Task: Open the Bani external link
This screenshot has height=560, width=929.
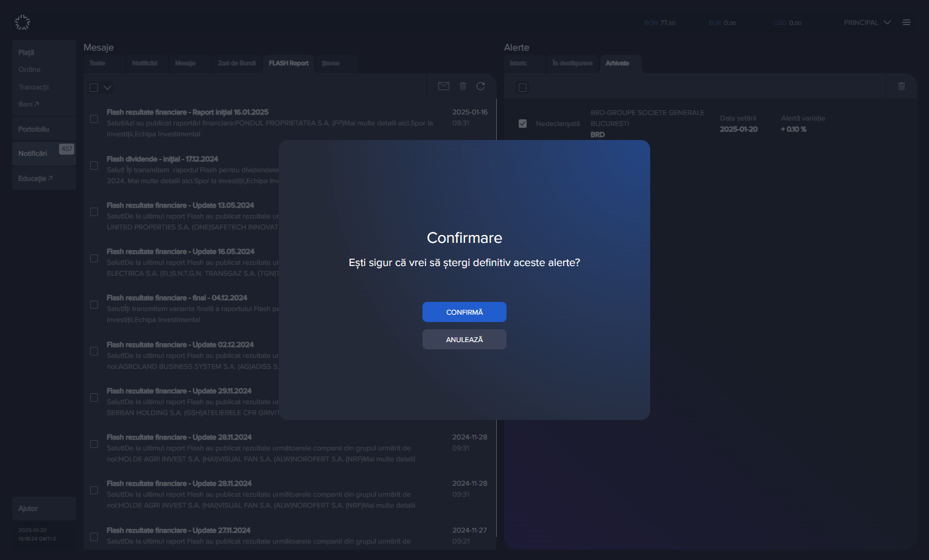Action: tap(29, 104)
